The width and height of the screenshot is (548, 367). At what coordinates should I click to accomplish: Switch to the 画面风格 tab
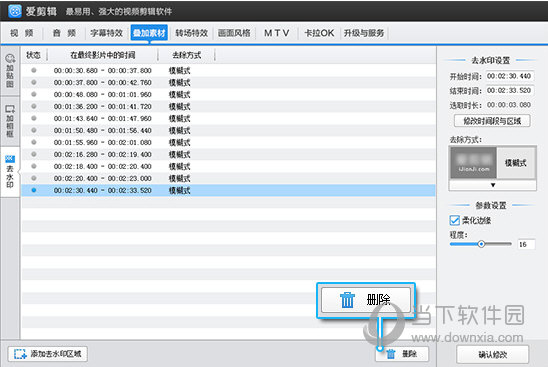coord(234,33)
